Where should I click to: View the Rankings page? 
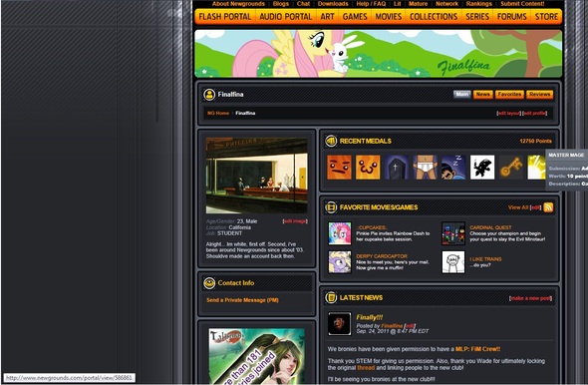coord(479,4)
